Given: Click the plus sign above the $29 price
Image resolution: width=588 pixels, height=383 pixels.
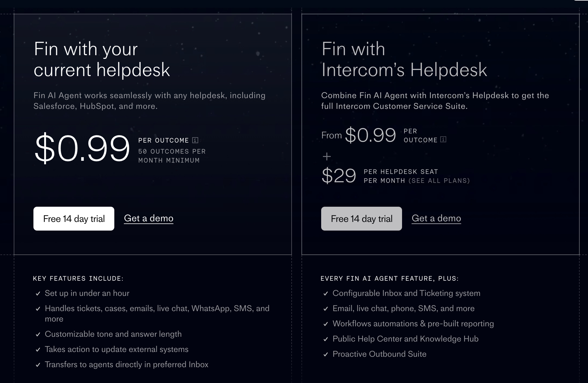Looking at the screenshot, I should pos(327,156).
